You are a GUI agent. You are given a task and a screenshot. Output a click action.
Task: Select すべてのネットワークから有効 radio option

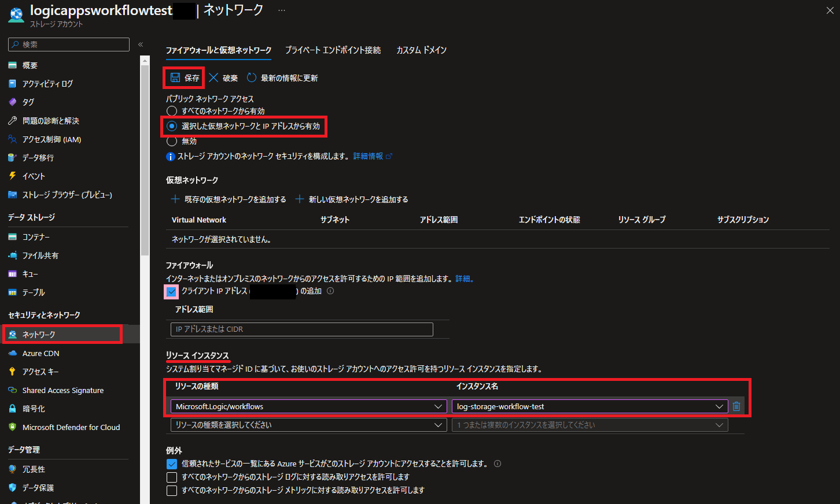[172, 111]
